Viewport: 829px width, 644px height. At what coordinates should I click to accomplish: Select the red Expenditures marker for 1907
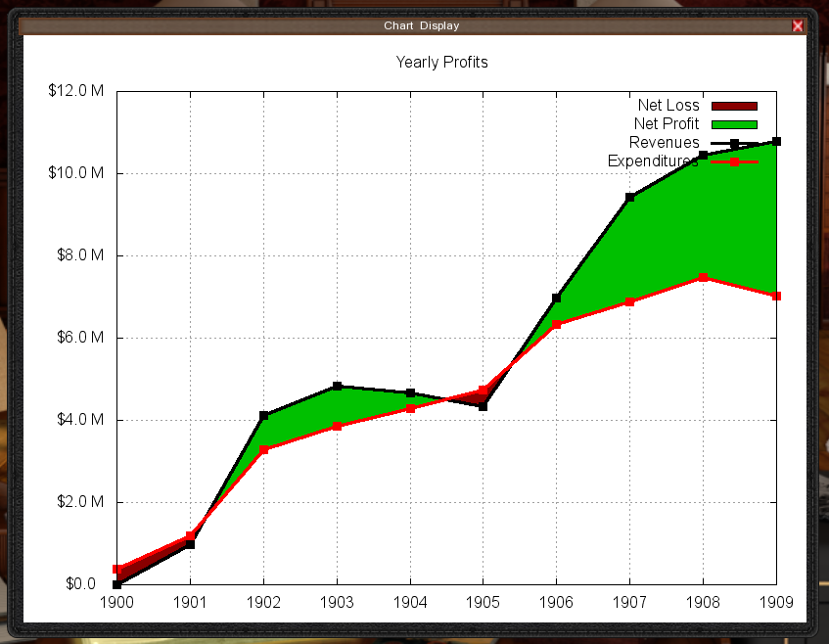tap(629, 301)
